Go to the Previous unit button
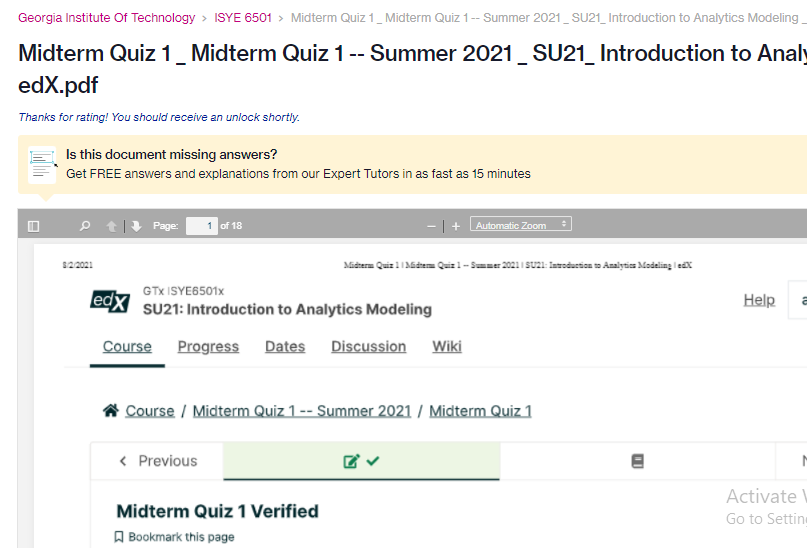The width and height of the screenshot is (807, 548). (157, 461)
